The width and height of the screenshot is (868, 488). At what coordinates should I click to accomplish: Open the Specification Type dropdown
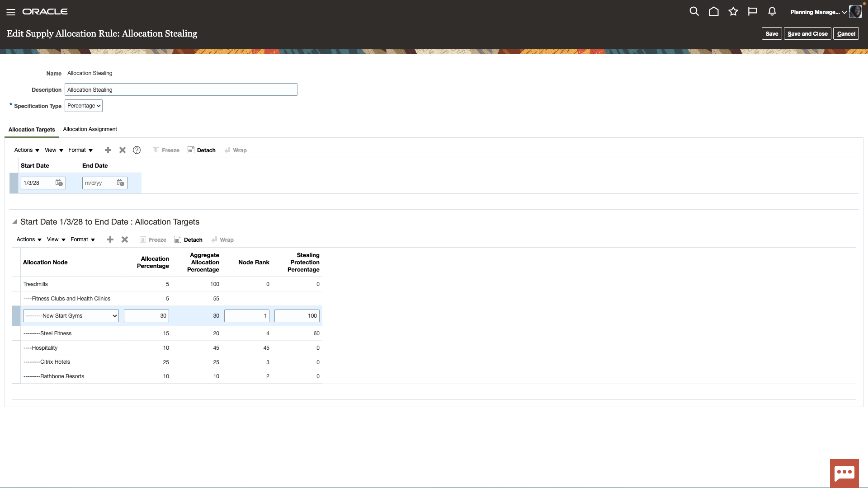coord(84,106)
